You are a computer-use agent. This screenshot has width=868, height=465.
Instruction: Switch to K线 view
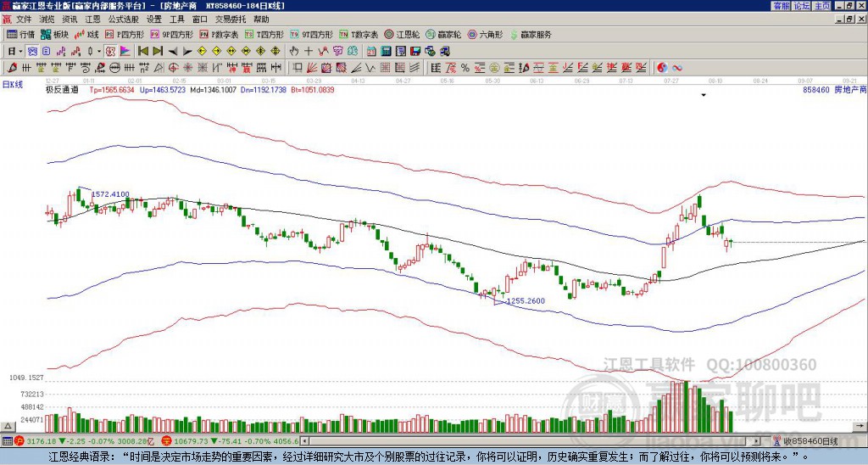[86, 34]
